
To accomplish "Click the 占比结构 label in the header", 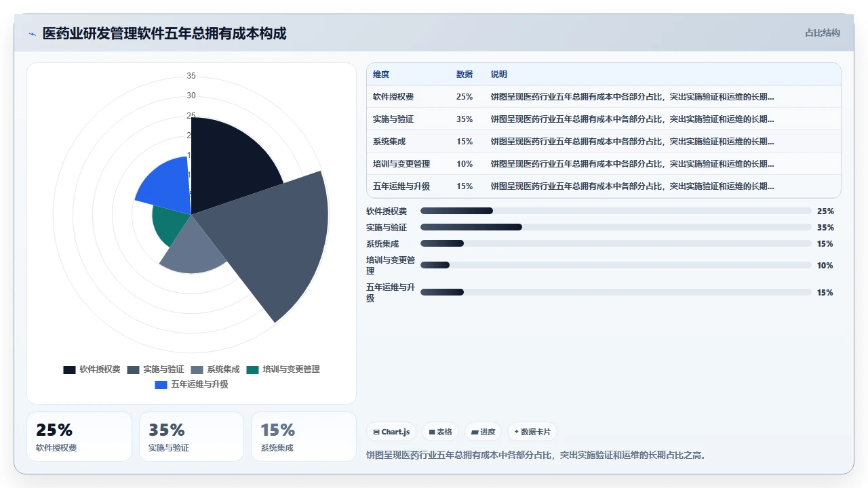I will [x=822, y=33].
